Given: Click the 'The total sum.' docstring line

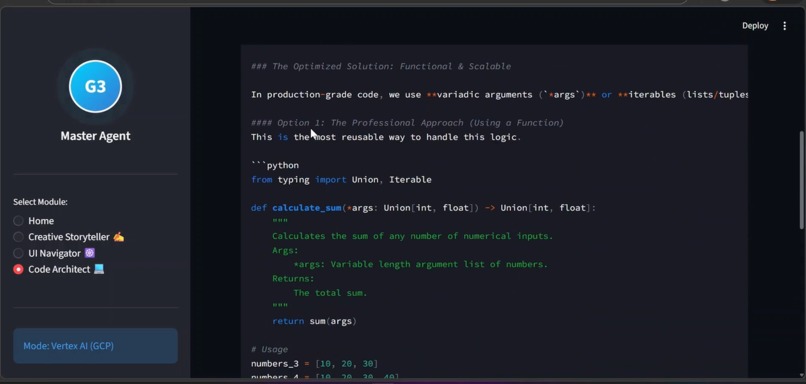Looking at the screenshot, I should click(x=331, y=293).
